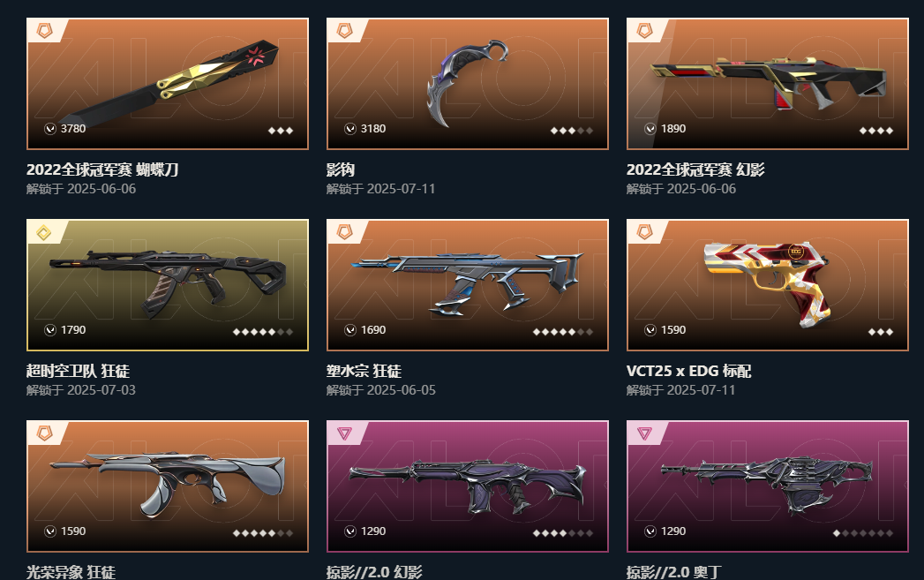924x580 pixels.
Task: Click the upgrade level diamonds on 影钩 card
Action: click(x=572, y=131)
